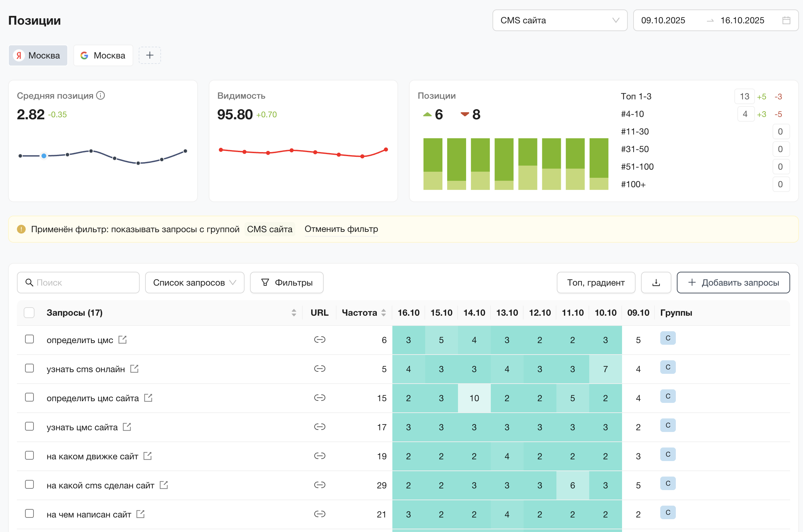Image resolution: width=803 pixels, height=532 pixels.
Task: Open the CMS сайта group dropdown
Action: tap(559, 20)
